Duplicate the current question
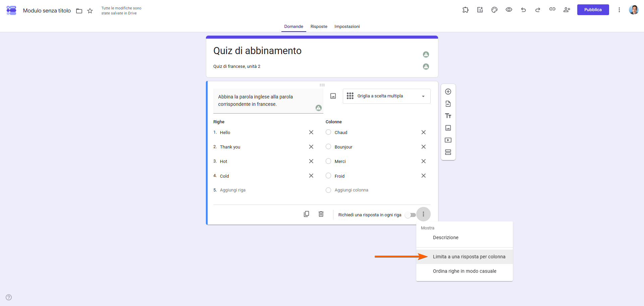The image size is (644, 306). pos(306,214)
